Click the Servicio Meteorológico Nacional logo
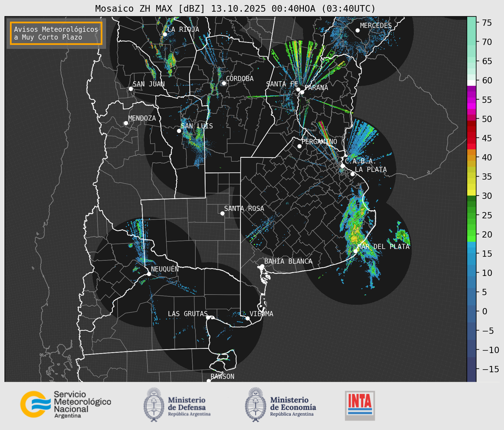The width and height of the screenshot is (504, 430). click(x=65, y=404)
